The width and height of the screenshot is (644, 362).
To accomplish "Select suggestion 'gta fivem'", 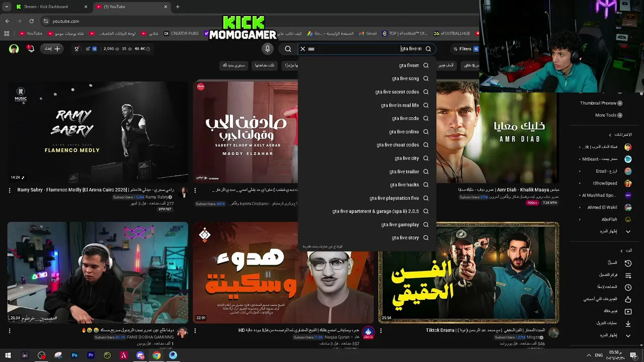I will click(x=366, y=65).
